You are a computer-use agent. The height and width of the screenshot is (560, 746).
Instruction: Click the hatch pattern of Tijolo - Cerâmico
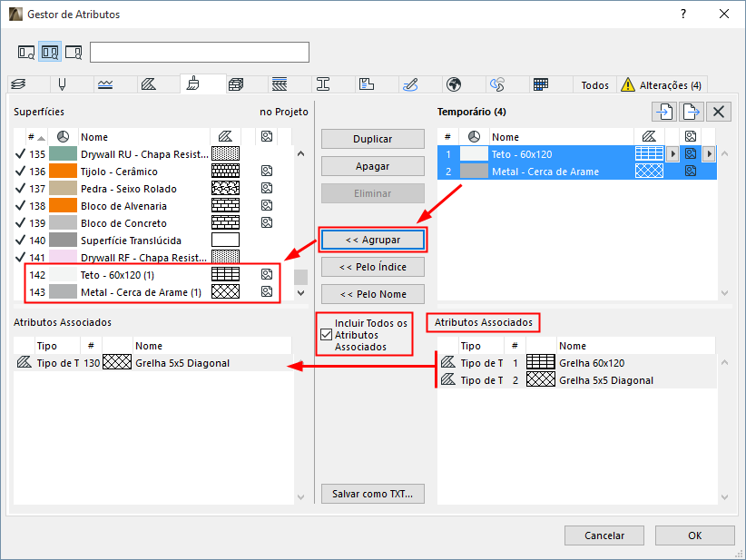pos(225,171)
